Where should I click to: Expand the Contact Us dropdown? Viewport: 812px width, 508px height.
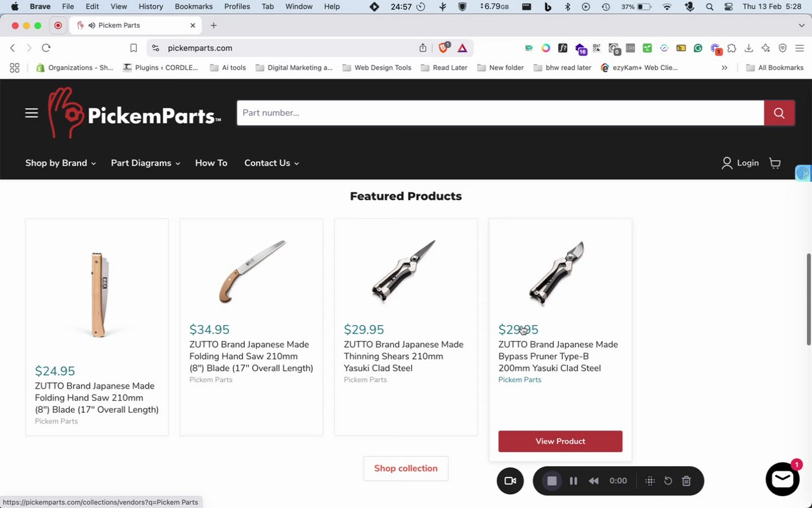(272, 163)
